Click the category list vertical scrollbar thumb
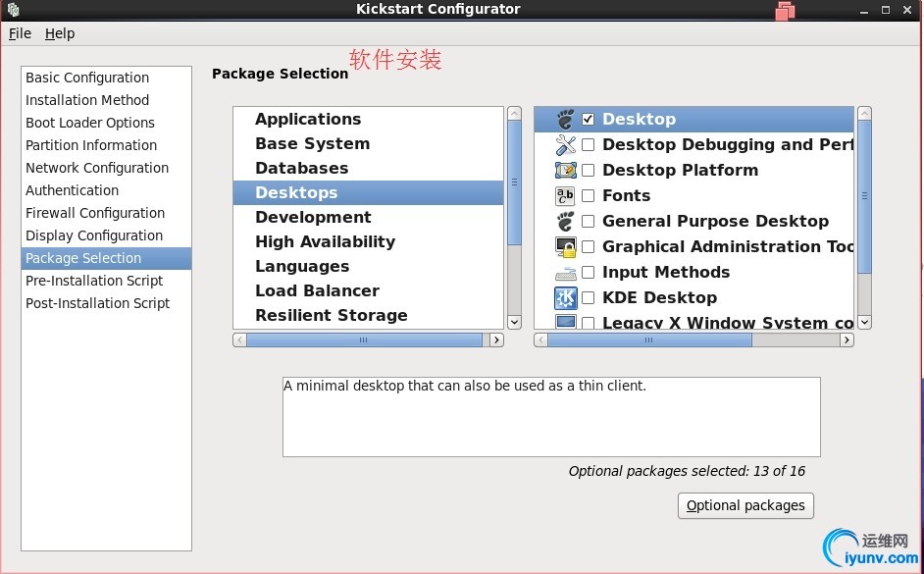The width and height of the screenshot is (924, 574). tap(514, 183)
